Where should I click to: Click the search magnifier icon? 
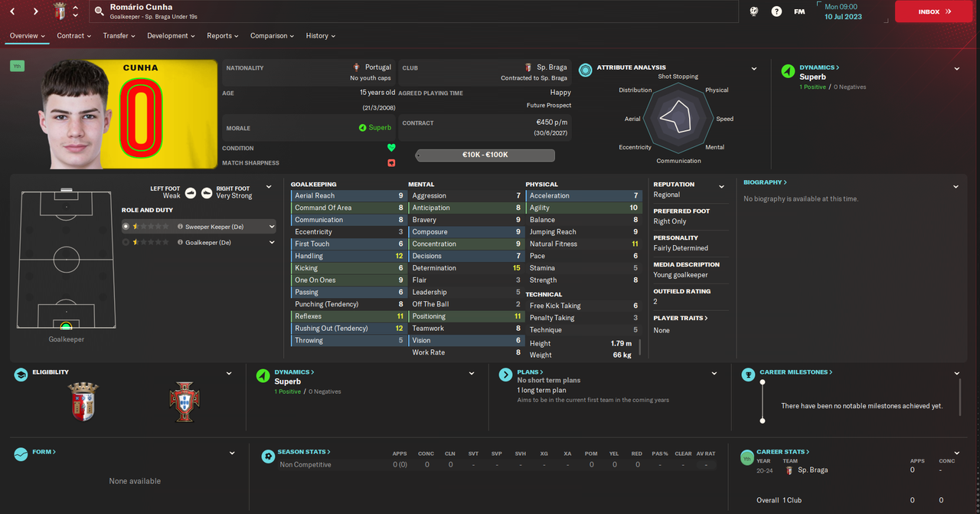click(99, 11)
